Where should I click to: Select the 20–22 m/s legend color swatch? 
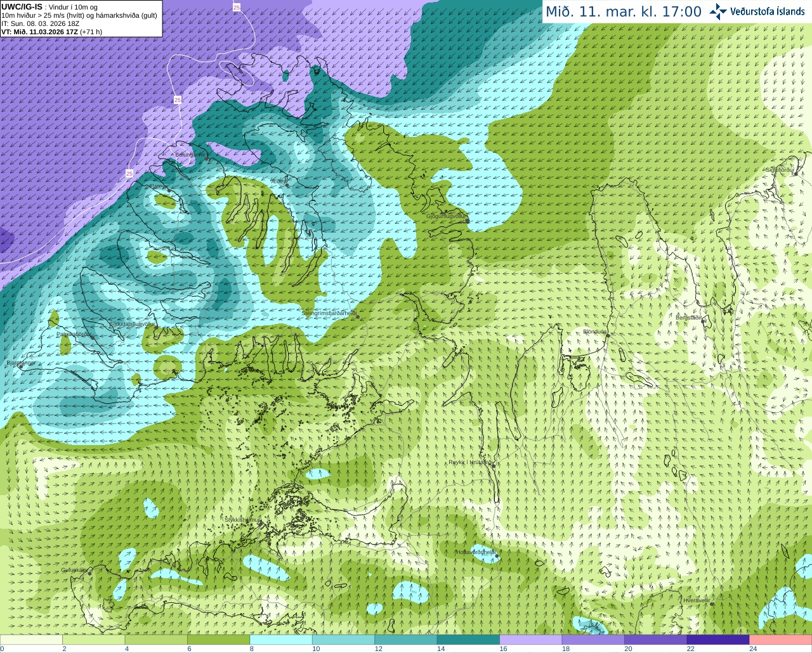(x=655, y=640)
